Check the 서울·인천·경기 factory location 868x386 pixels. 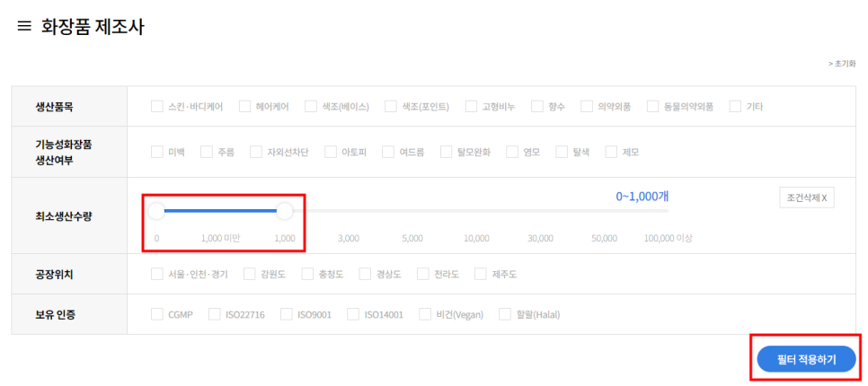coord(158,274)
